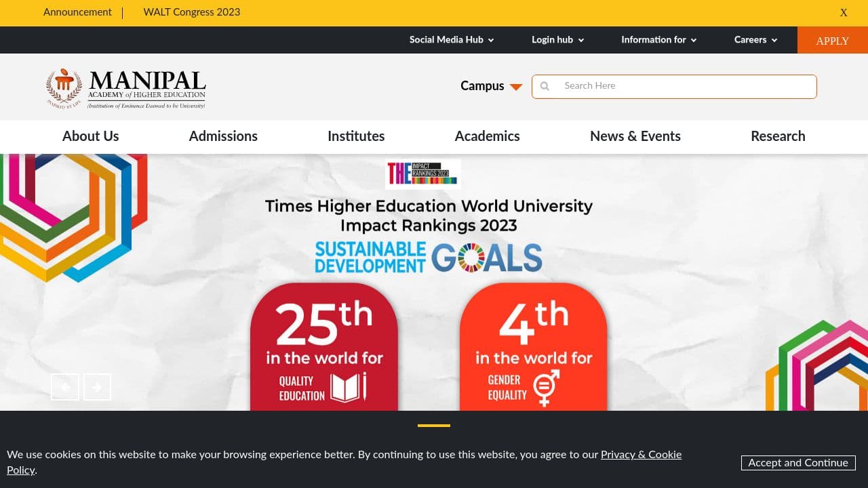The width and height of the screenshot is (868, 488).
Task: Open the Privacy & Cookie Policy link
Action: 640,454
